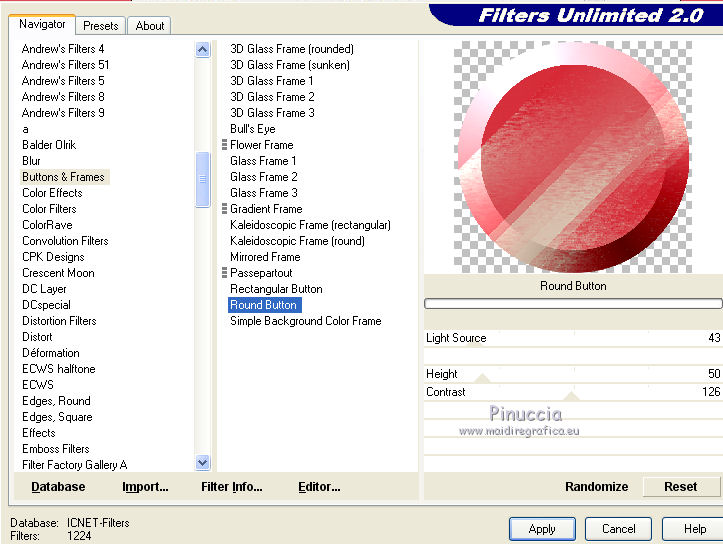Select the Mirrored Frame filter
The height and width of the screenshot is (544, 723).
click(x=265, y=257)
